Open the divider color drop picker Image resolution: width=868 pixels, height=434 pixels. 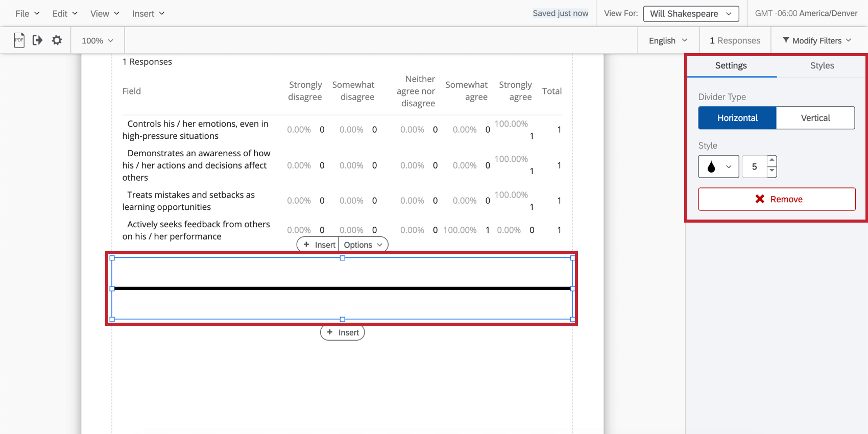pyautogui.click(x=718, y=166)
